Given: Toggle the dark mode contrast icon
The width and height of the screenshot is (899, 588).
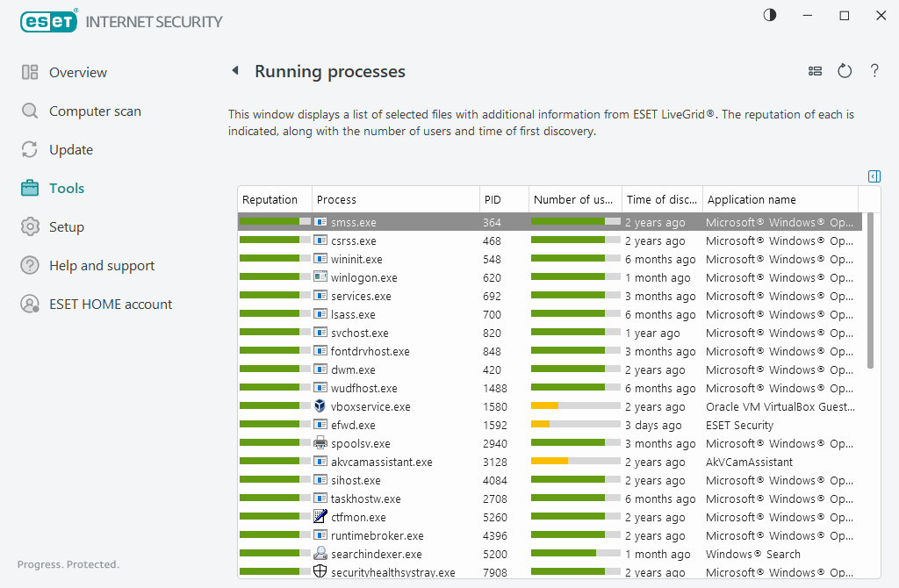Looking at the screenshot, I should 770,16.
